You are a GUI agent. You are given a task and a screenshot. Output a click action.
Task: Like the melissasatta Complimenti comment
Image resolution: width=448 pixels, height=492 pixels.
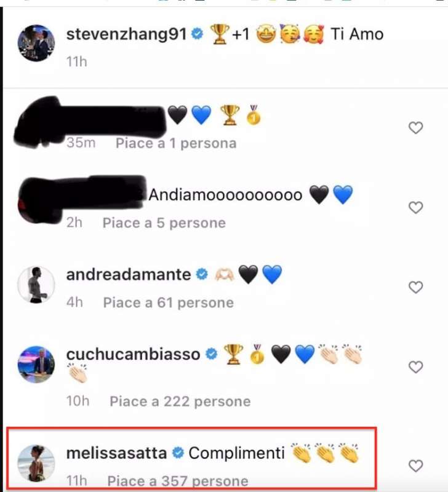(415, 466)
